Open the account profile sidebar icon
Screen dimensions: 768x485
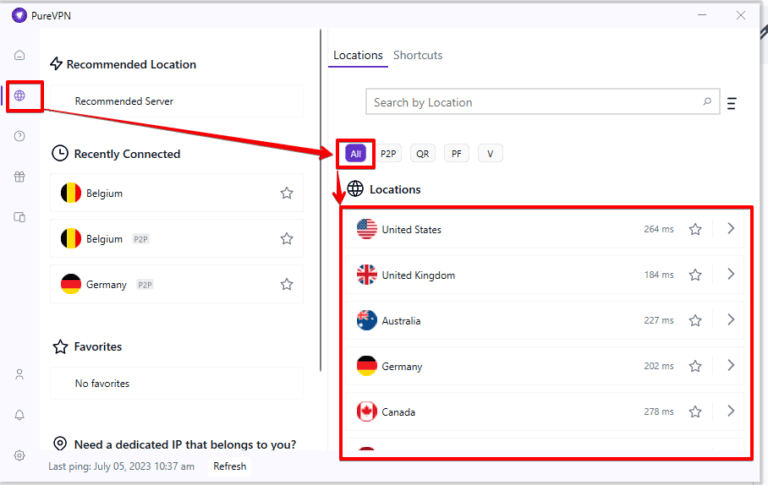(20, 374)
